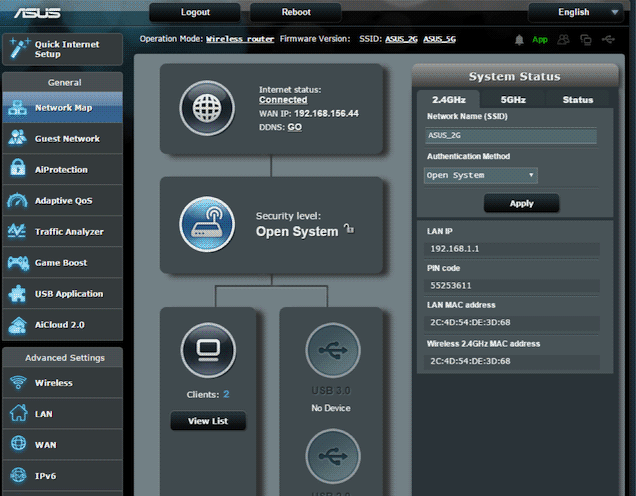
Task: Click the first USB 3.0 device icon
Action: click(333, 350)
